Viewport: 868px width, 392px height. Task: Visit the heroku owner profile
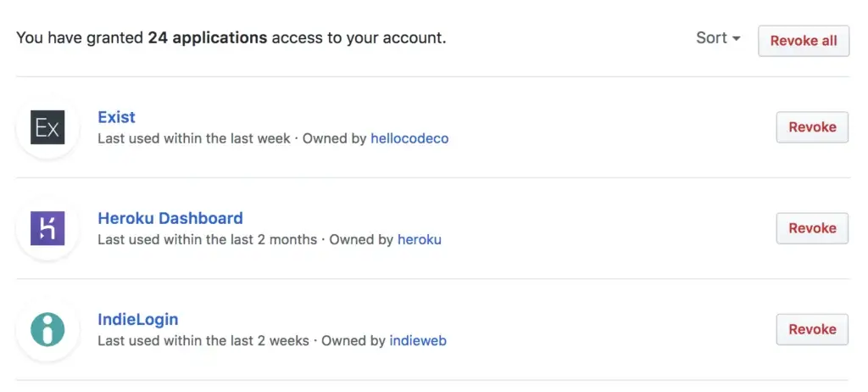420,239
